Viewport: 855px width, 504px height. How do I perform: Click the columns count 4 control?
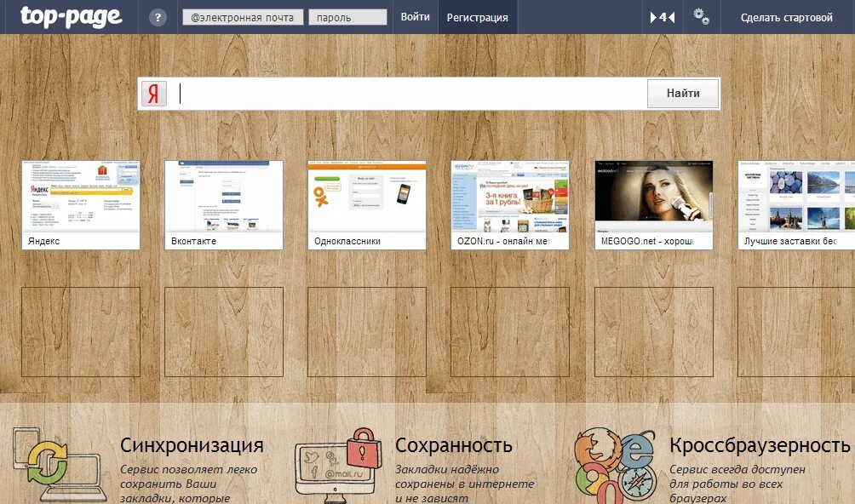click(x=663, y=17)
